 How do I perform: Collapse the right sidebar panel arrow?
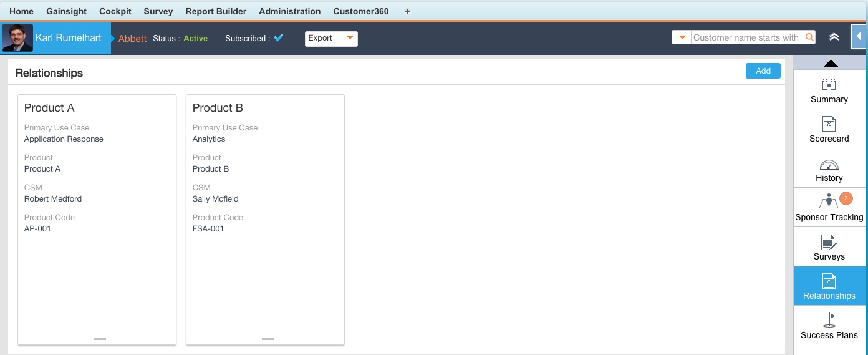(859, 37)
